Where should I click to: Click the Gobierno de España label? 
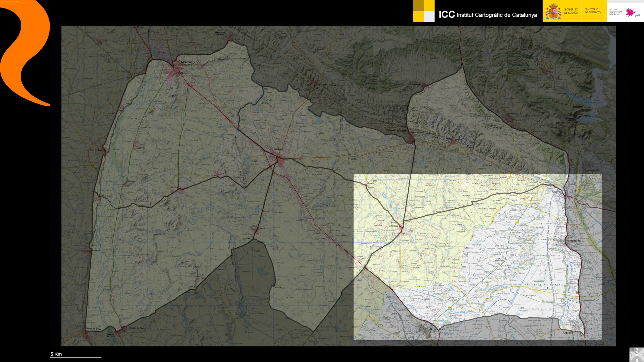click(571, 11)
